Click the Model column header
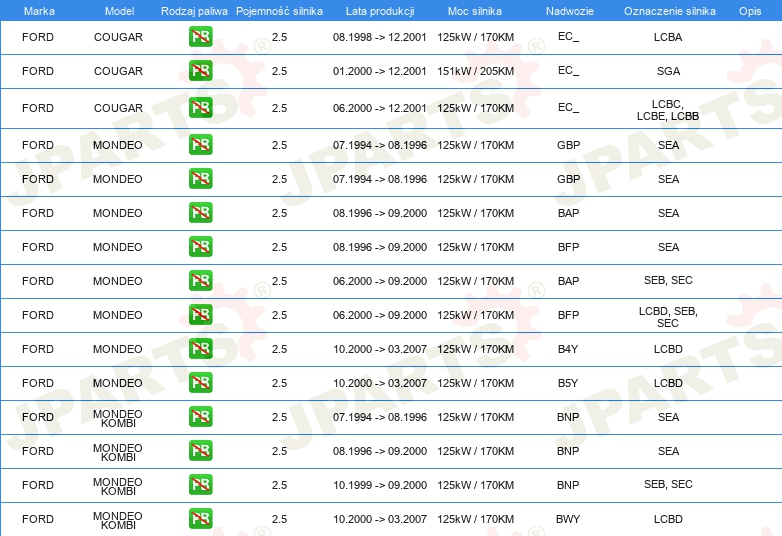The width and height of the screenshot is (782, 536). (x=119, y=11)
